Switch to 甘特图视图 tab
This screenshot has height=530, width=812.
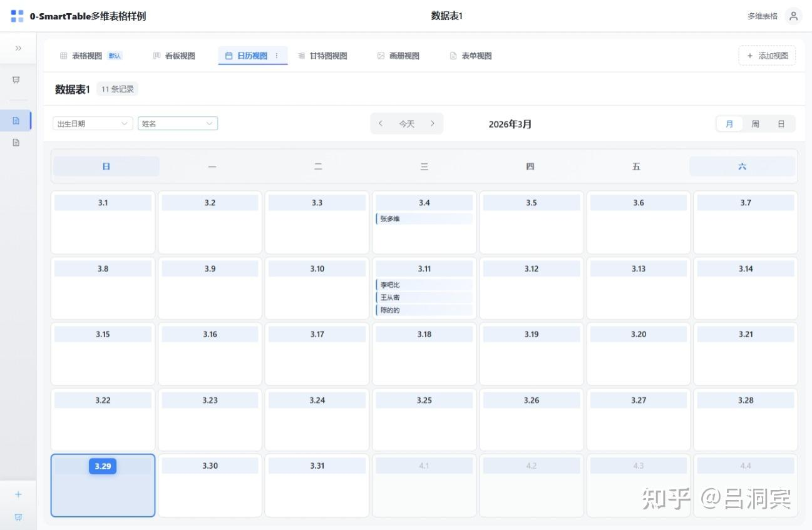pyautogui.click(x=322, y=56)
